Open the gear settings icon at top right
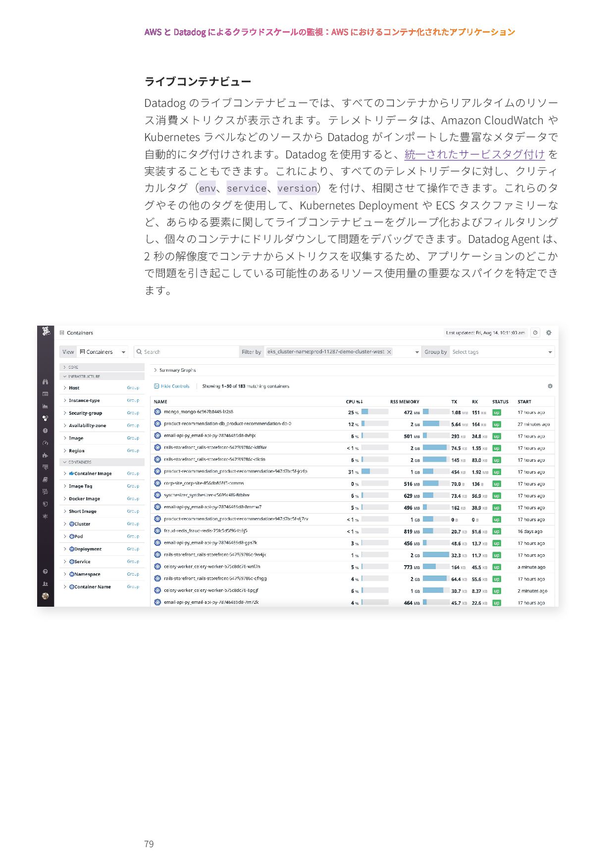 click(549, 333)
